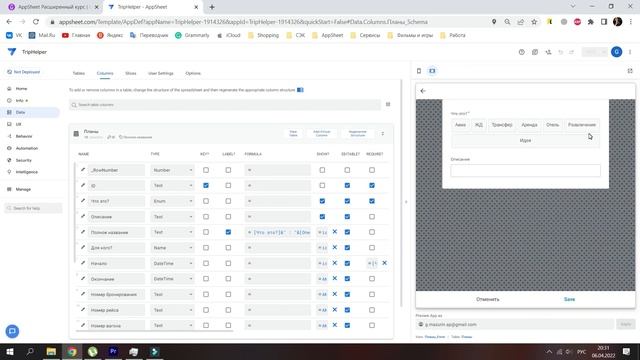This screenshot has width=640, height=360.
Task: Open the type dropdown for _RowNumber (Number)
Action: pos(172,170)
